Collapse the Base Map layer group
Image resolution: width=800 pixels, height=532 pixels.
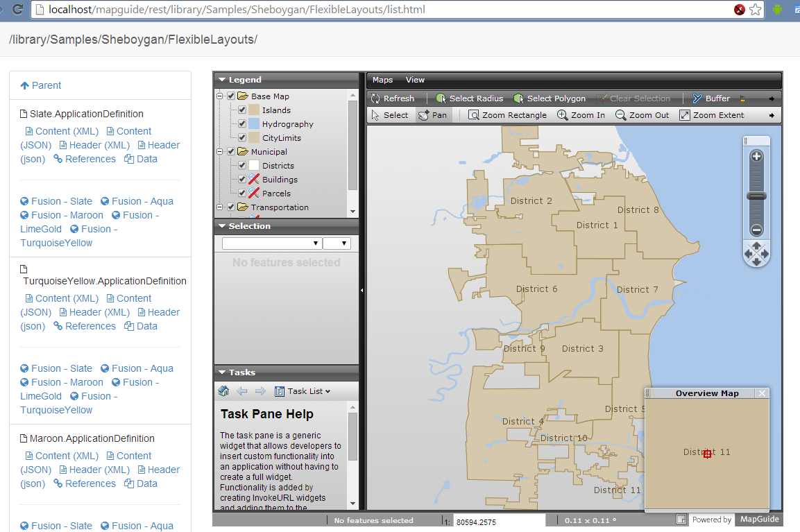pyautogui.click(x=219, y=96)
